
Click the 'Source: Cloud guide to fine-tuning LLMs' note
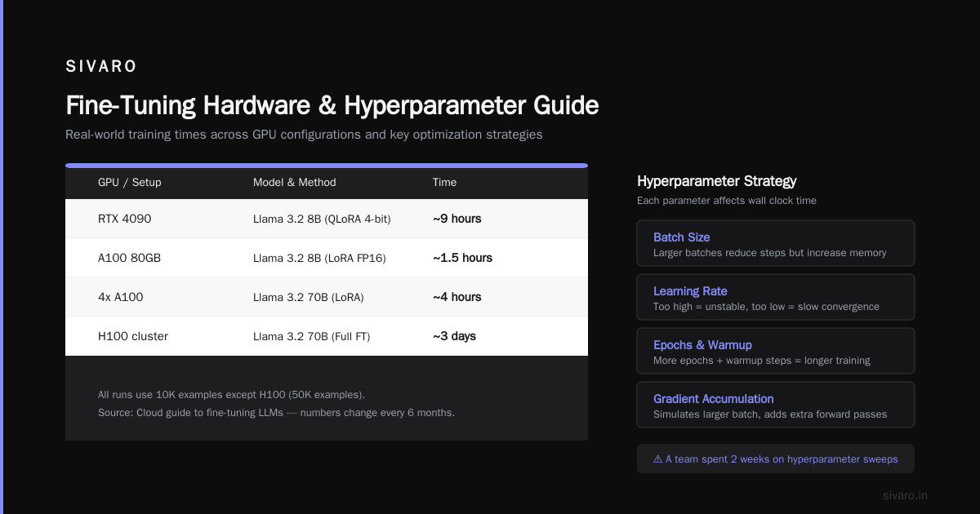pos(276,413)
